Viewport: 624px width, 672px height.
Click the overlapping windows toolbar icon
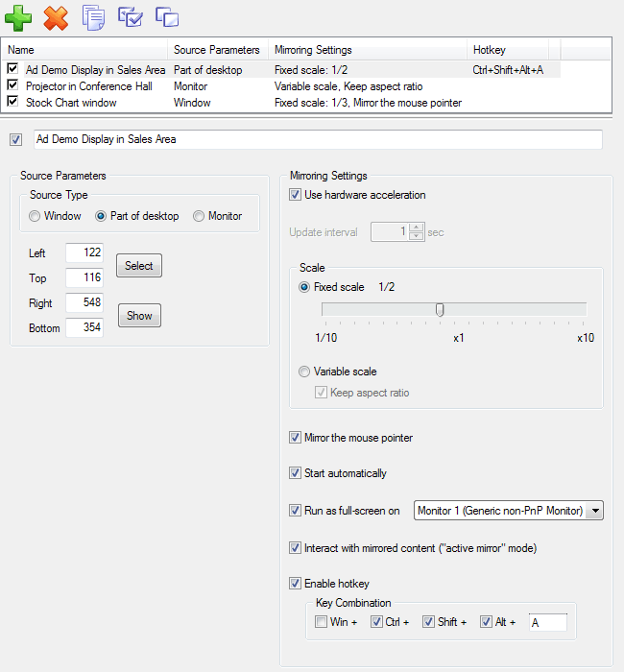click(167, 17)
